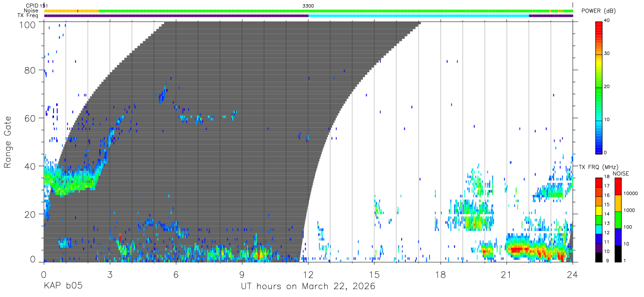Click the 30 label on power scale
The width and height of the screenshot is (644, 297).
coord(608,54)
